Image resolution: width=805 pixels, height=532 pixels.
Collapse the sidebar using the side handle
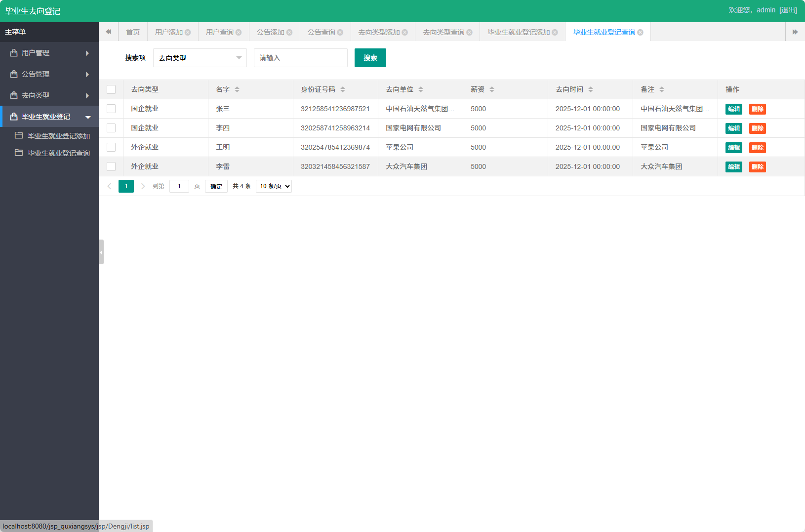(x=101, y=252)
